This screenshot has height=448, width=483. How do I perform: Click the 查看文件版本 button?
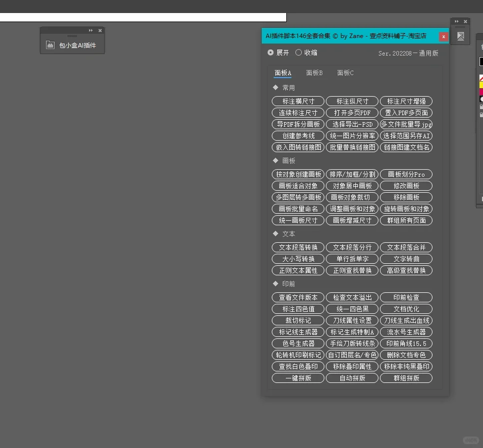(298, 297)
